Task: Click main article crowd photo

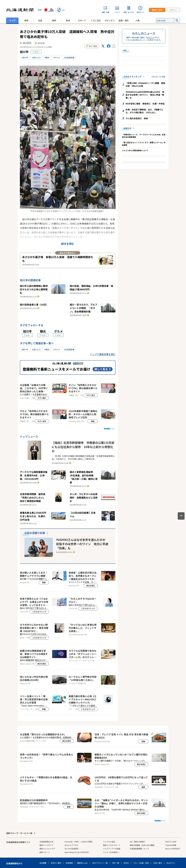Action: (x=68, y=137)
